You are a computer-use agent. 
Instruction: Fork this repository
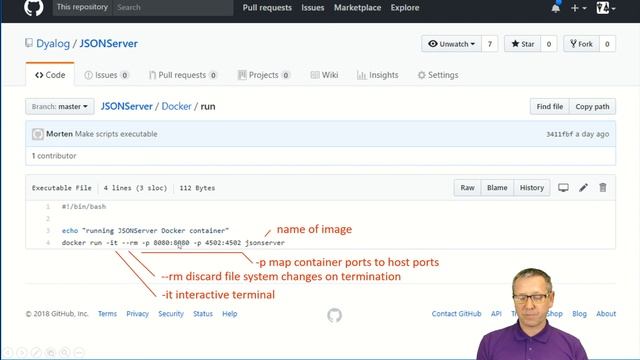581,44
